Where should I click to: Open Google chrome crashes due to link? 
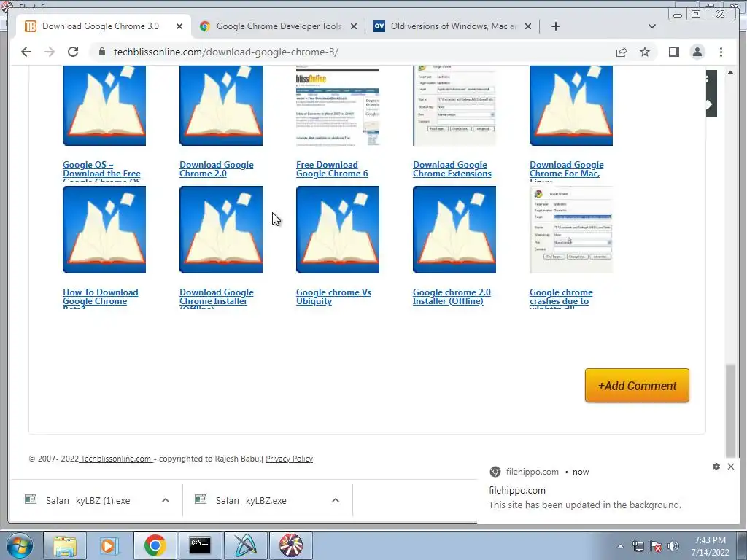(561, 297)
